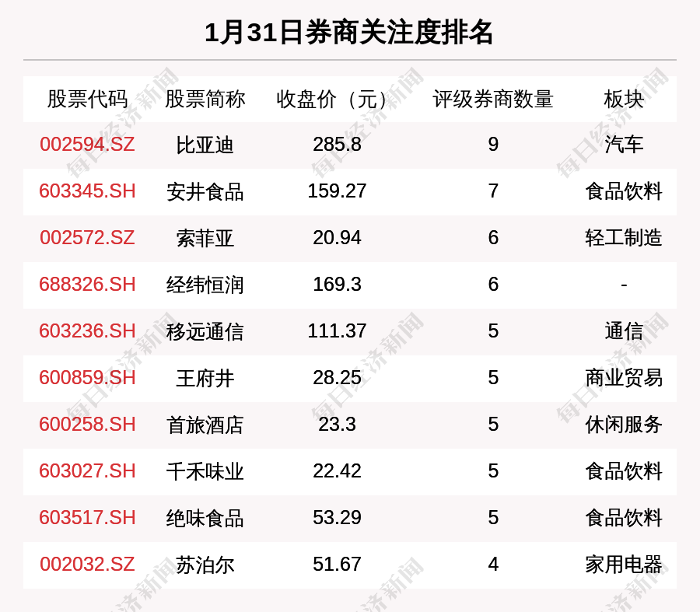
Task: Click sector 休闲服务
Action: pyautogui.click(x=624, y=425)
